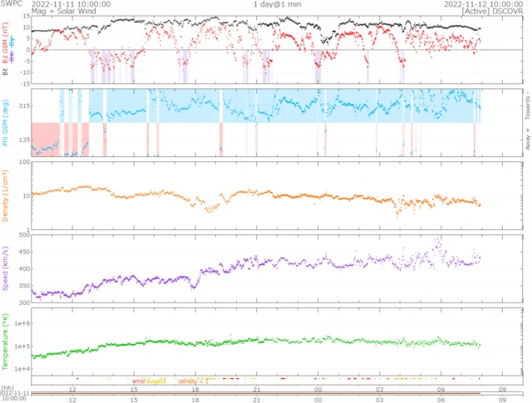The width and height of the screenshot is (532, 403).
Task: Toggle the Bt black series axis label
Action: pos(6,72)
